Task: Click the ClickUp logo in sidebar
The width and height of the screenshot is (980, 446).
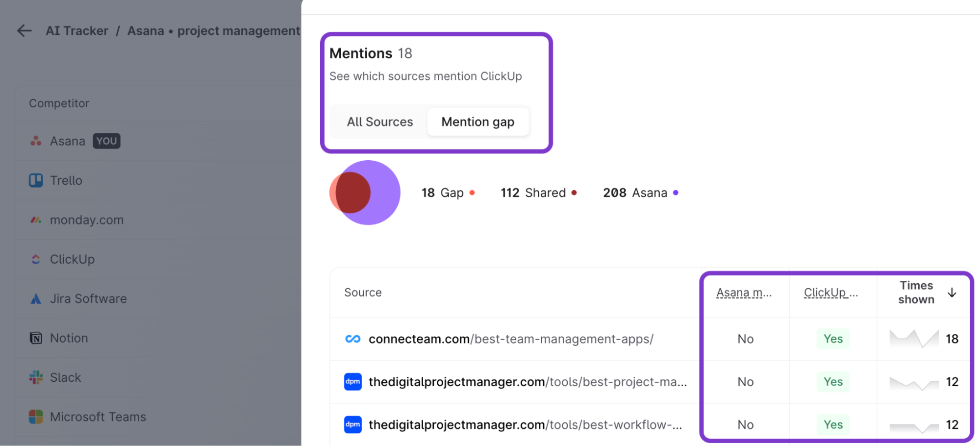Action: (x=36, y=259)
